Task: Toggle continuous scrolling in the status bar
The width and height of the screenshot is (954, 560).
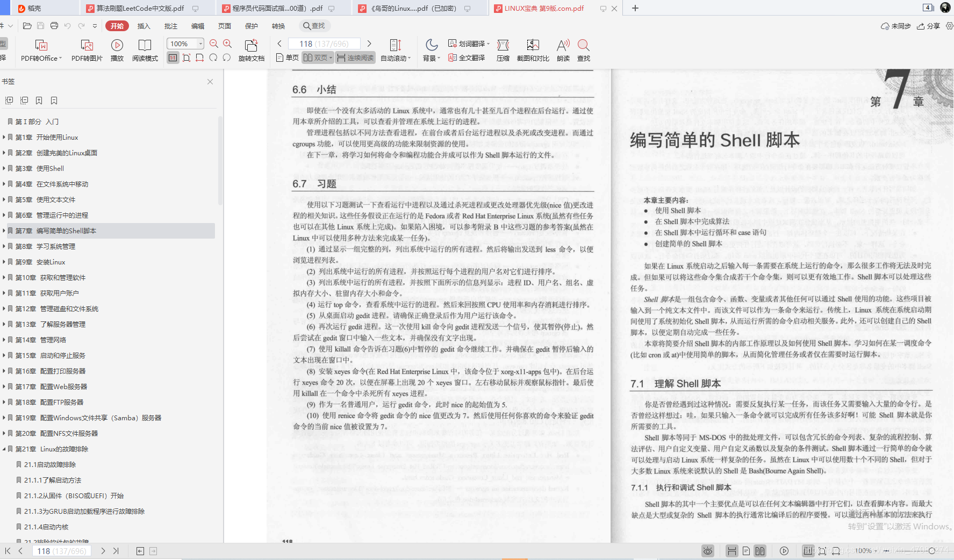Action: tap(731, 551)
